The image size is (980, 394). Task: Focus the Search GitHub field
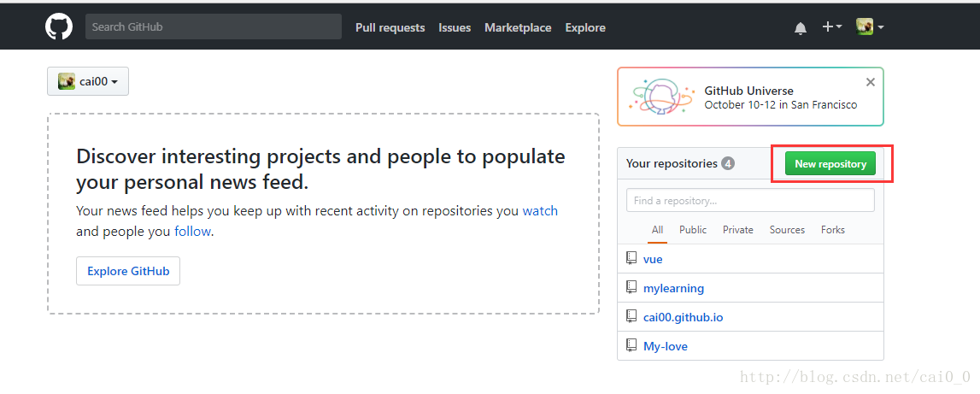(x=214, y=26)
